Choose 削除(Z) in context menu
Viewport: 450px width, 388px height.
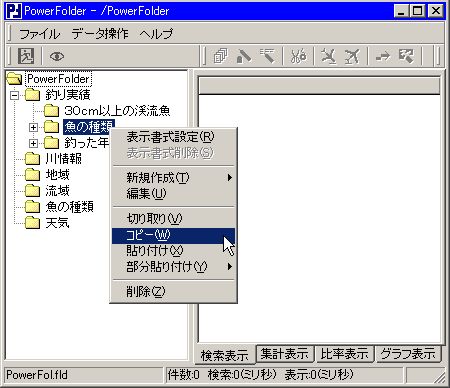(173, 292)
